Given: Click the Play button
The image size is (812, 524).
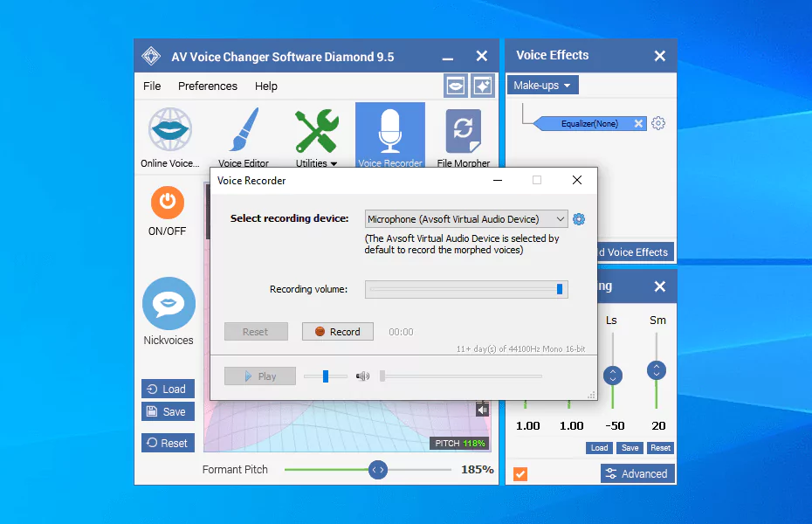Looking at the screenshot, I should tap(260, 376).
